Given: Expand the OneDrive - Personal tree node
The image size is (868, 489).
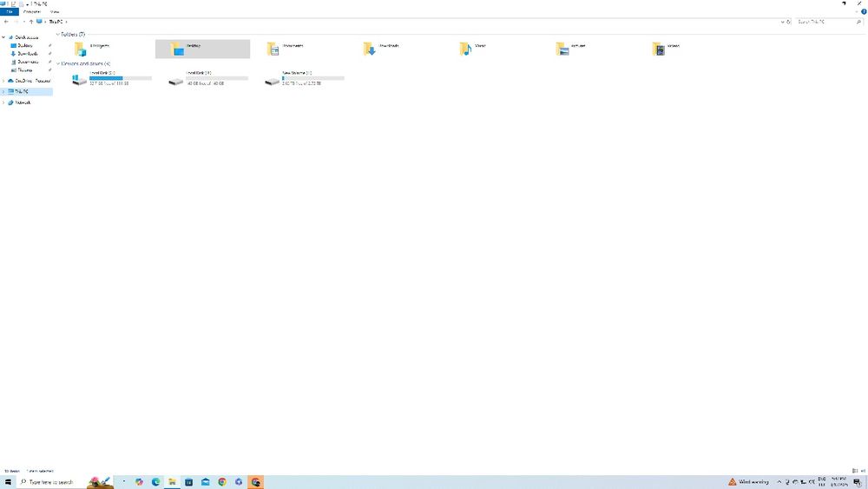Looking at the screenshot, I should coord(3,81).
